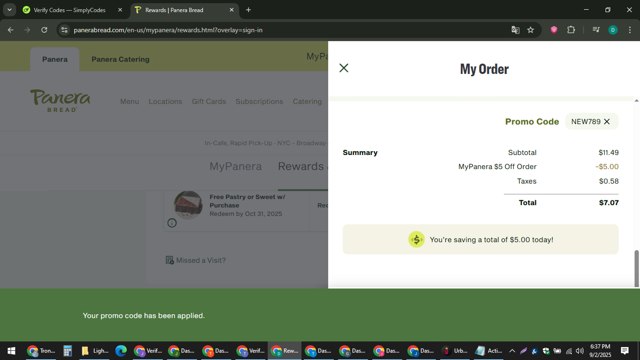This screenshot has height=360, width=640.
Task: Open the Calculator from taskbar
Action: [x=67, y=351]
